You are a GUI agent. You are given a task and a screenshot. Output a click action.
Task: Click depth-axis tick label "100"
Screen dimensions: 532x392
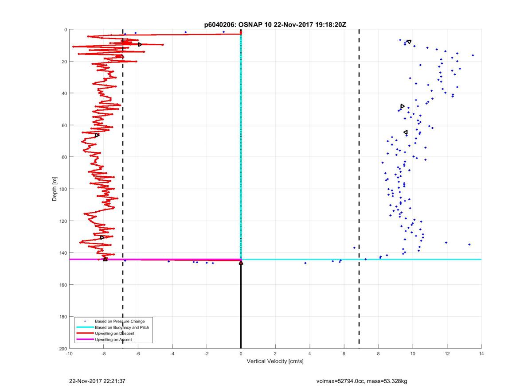(63, 189)
